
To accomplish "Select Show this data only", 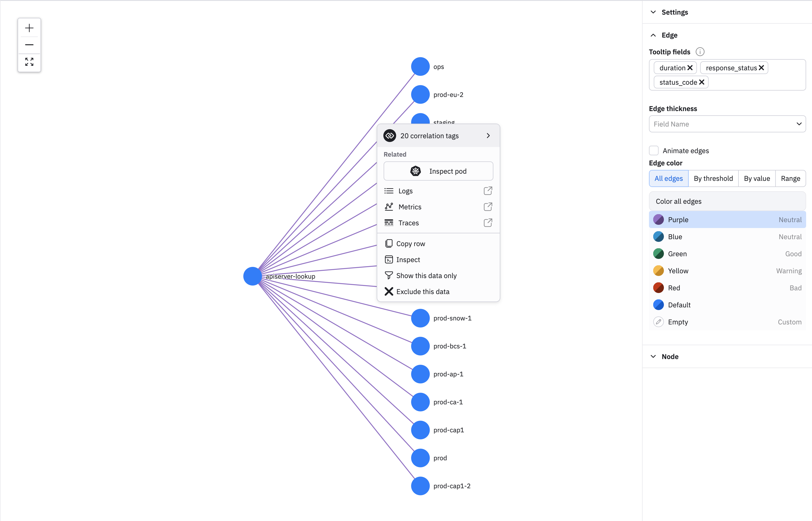I will pos(426,275).
